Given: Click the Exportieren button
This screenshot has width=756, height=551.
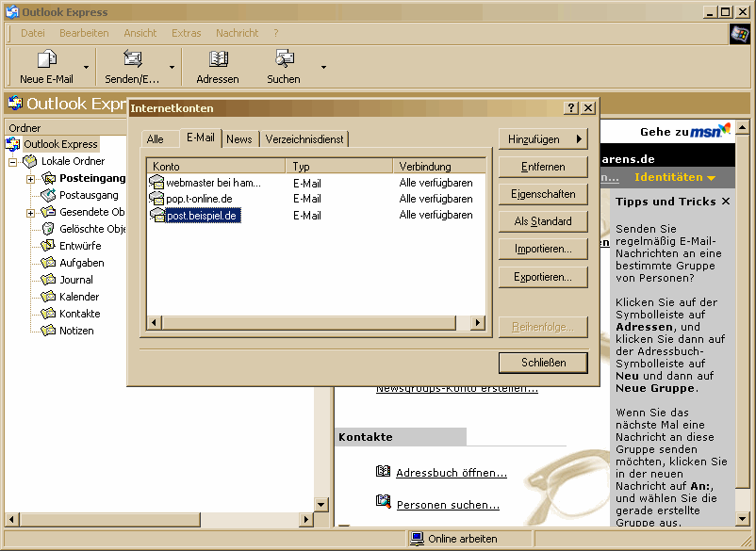Looking at the screenshot, I should pos(543,277).
